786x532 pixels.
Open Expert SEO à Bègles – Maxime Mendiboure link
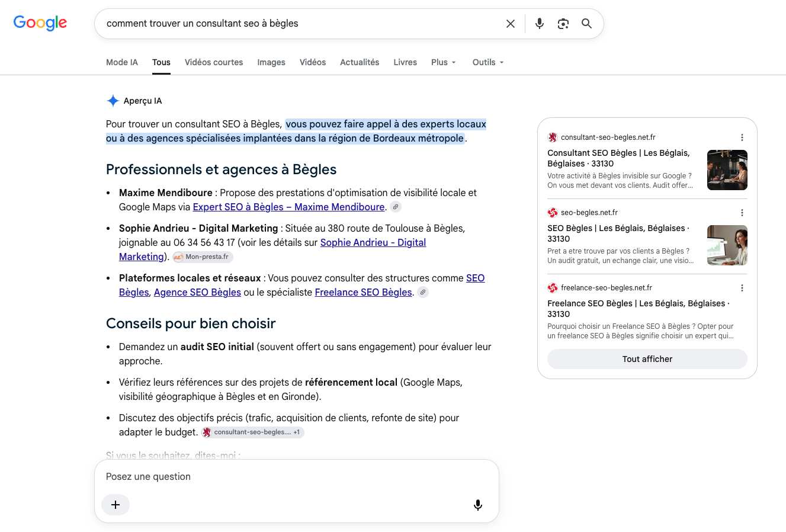click(x=289, y=207)
